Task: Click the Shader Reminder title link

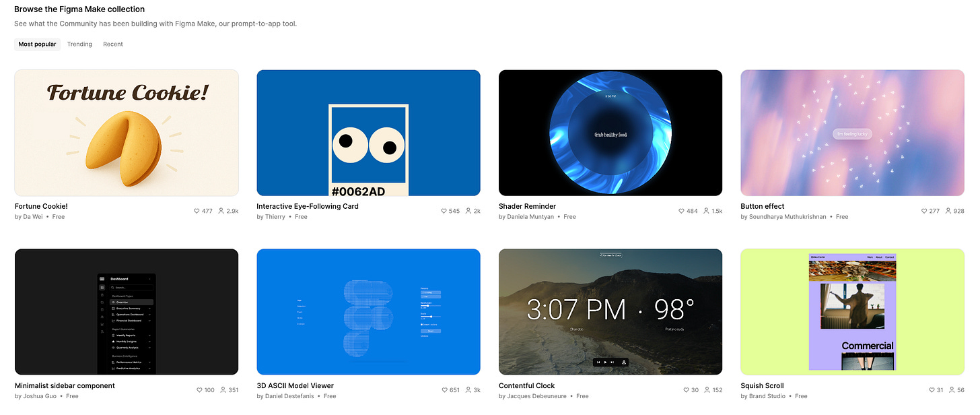Action: click(528, 206)
